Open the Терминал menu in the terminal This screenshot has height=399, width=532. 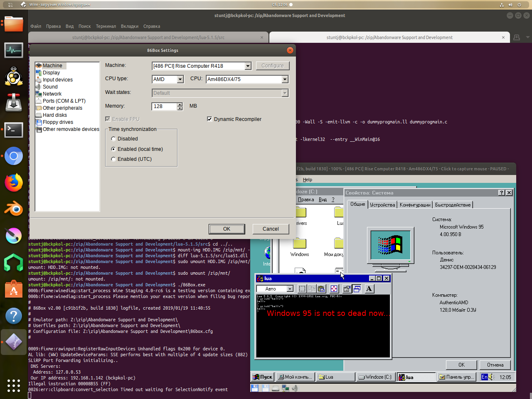[x=106, y=26]
